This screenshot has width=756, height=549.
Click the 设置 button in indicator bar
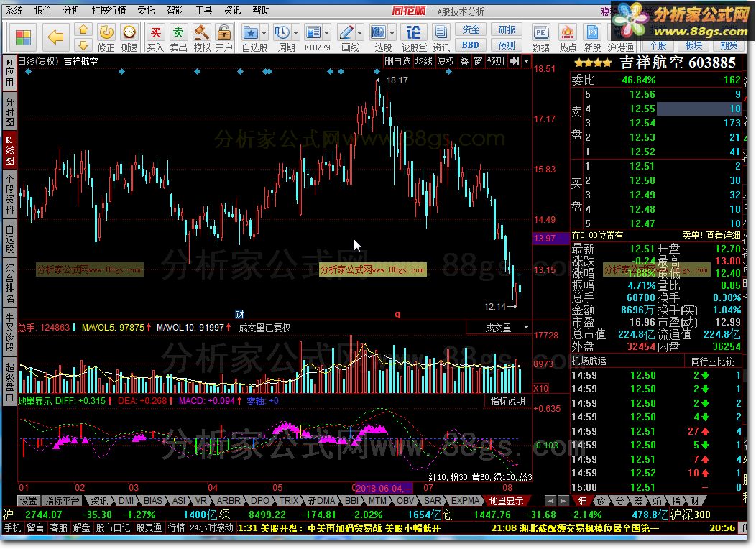click(28, 502)
